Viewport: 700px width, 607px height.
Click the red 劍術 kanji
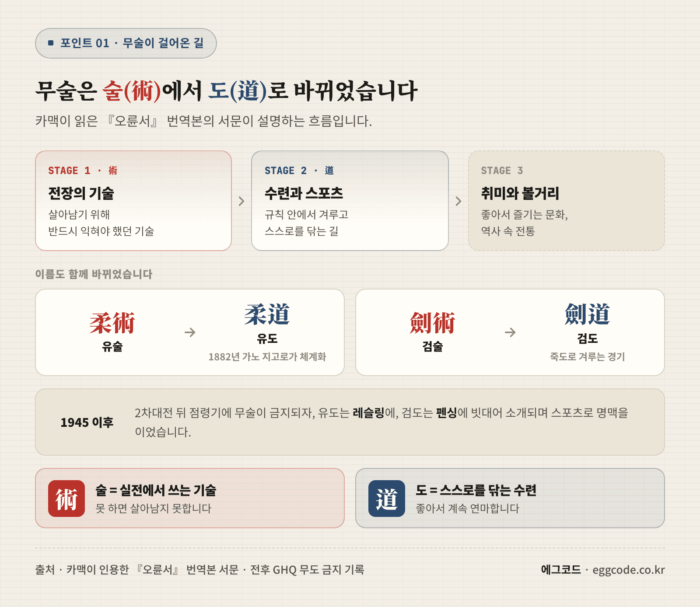pos(433,324)
